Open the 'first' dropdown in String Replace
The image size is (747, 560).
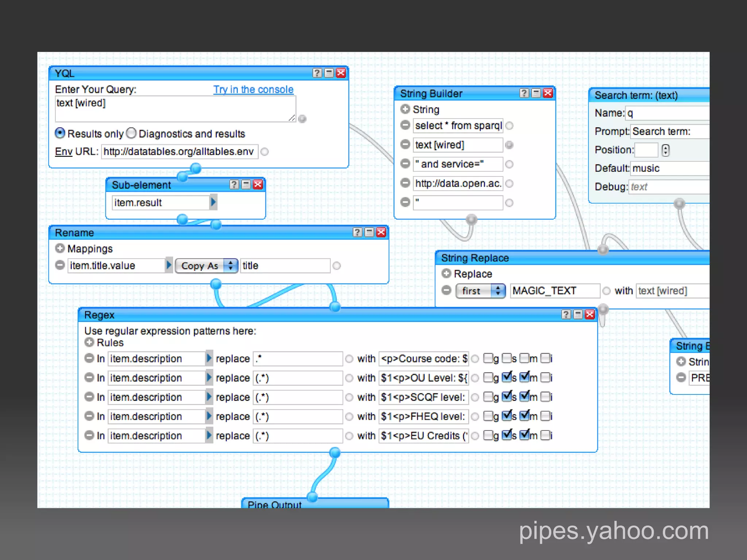point(480,291)
